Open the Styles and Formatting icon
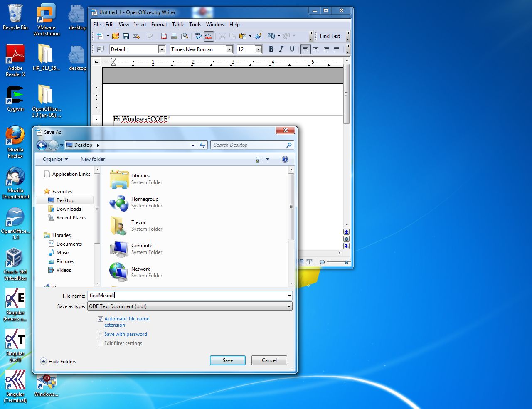Image resolution: width=532 pixels, height=409 pixels. (100, 49)
